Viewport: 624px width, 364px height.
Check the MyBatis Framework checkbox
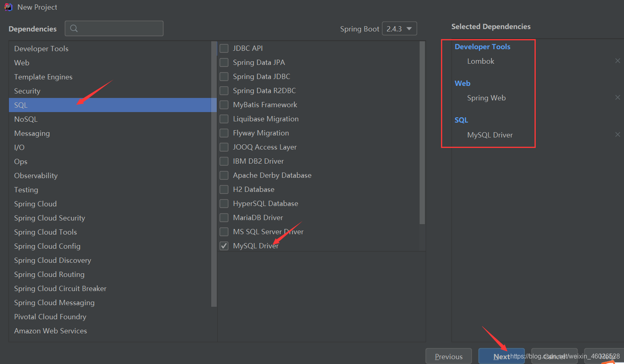pos(224,105)
